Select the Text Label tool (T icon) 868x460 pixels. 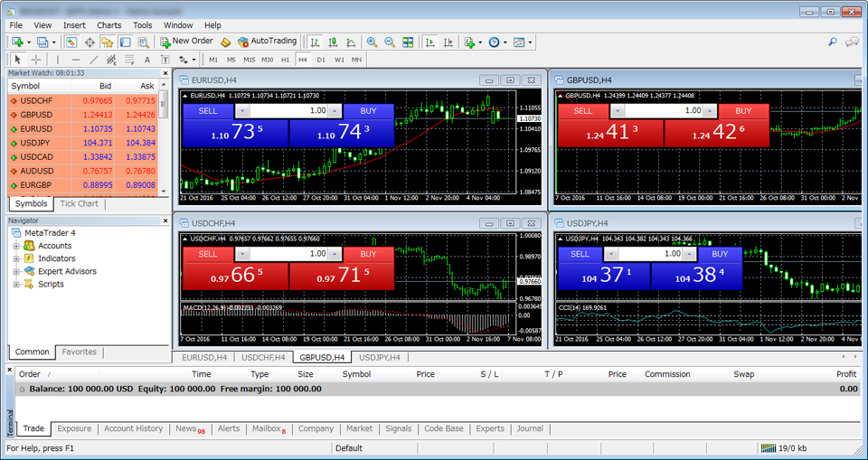coord(165,60)
